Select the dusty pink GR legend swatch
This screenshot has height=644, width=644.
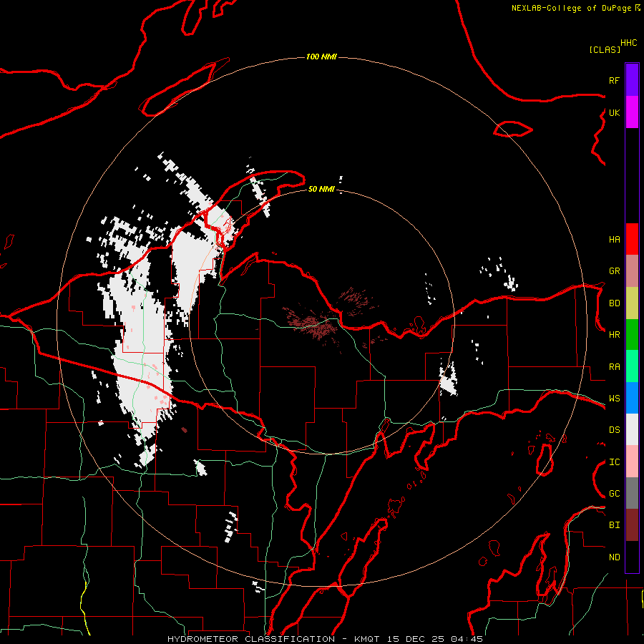(632, 271)
